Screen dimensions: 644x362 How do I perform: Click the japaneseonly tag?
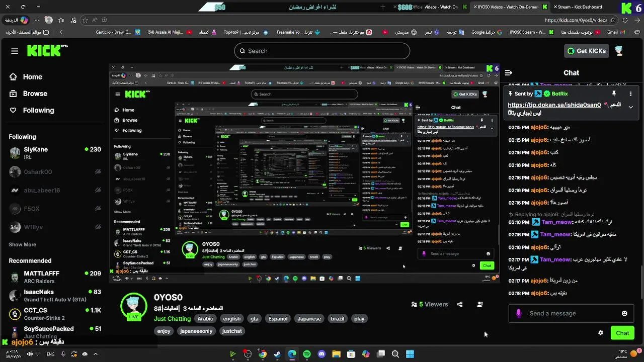[x=196, y=331]
